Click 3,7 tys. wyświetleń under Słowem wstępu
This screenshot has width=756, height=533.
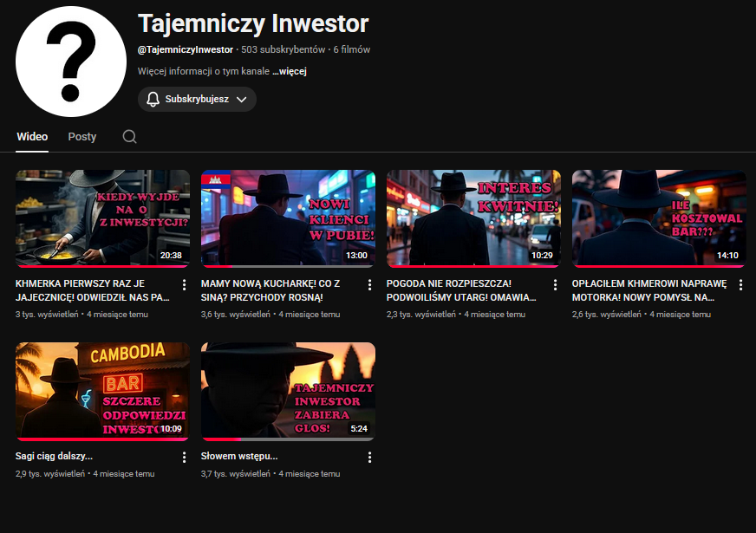236,474
